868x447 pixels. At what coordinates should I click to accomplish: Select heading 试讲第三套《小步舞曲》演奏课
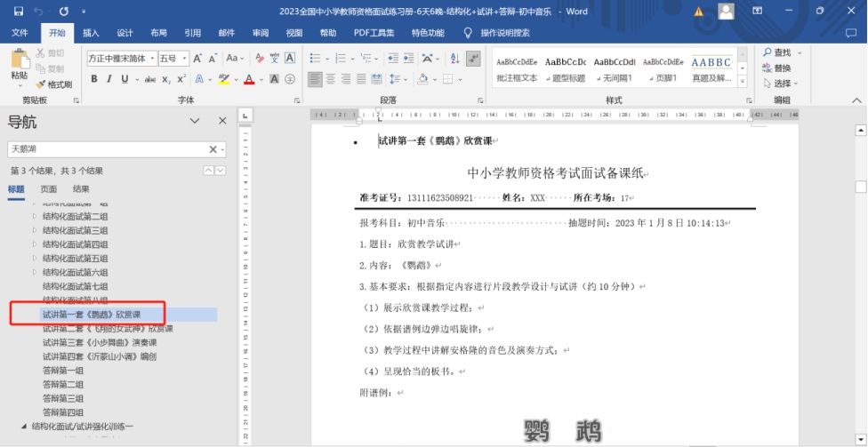[x=99, y=342]
